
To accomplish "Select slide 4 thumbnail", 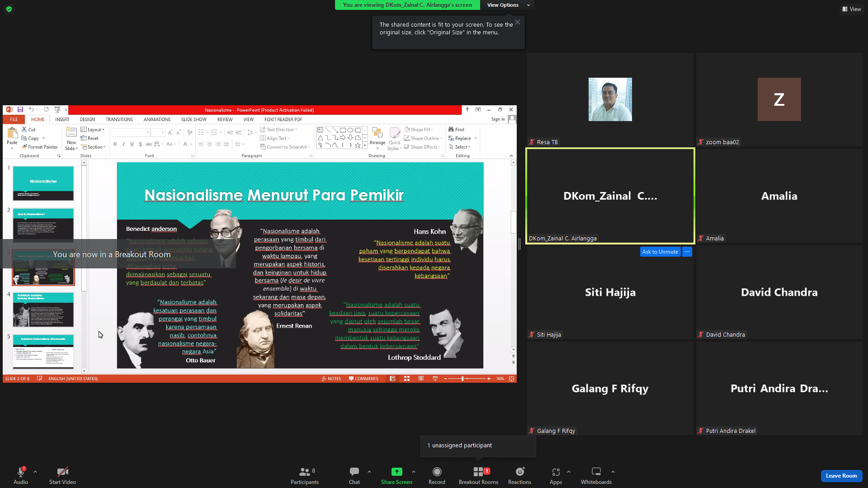I will [x=43, y=310].
